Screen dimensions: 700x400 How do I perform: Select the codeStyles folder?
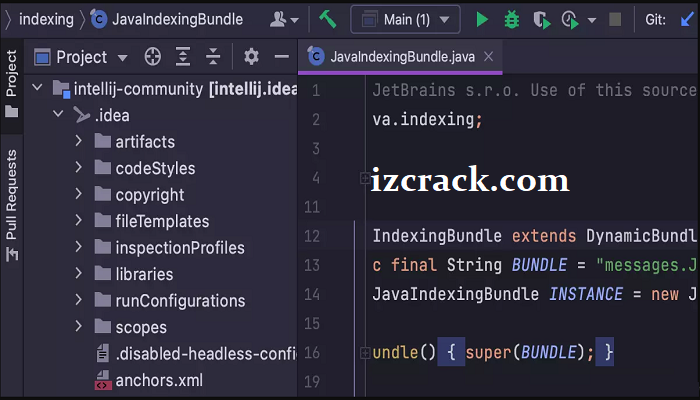(x=161, y=168)
